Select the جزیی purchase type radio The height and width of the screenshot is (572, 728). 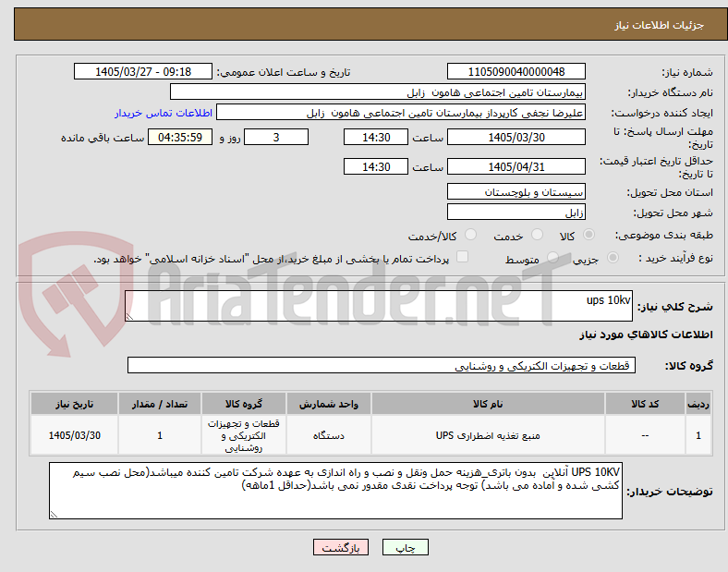(613, 257)
